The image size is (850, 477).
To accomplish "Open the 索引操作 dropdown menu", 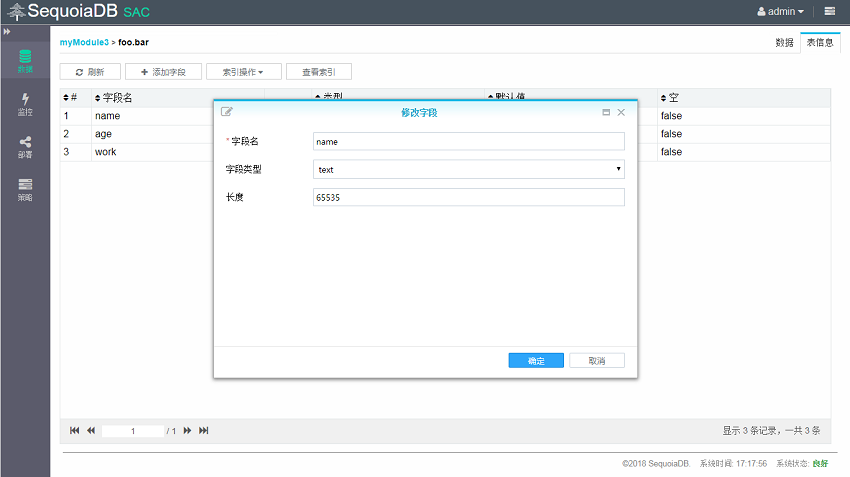I will pyautogui.click(x=243, y=72).
